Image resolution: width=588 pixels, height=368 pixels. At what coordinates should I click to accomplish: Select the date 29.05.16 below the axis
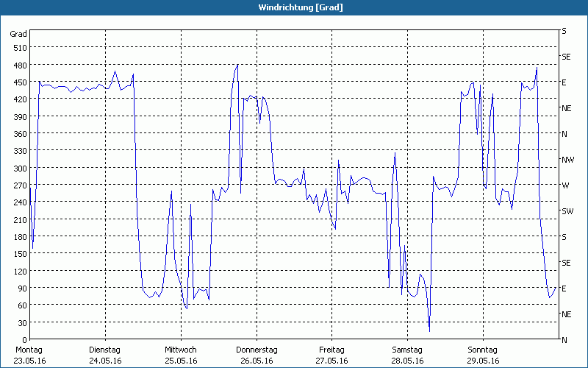[x=482, y=361]
